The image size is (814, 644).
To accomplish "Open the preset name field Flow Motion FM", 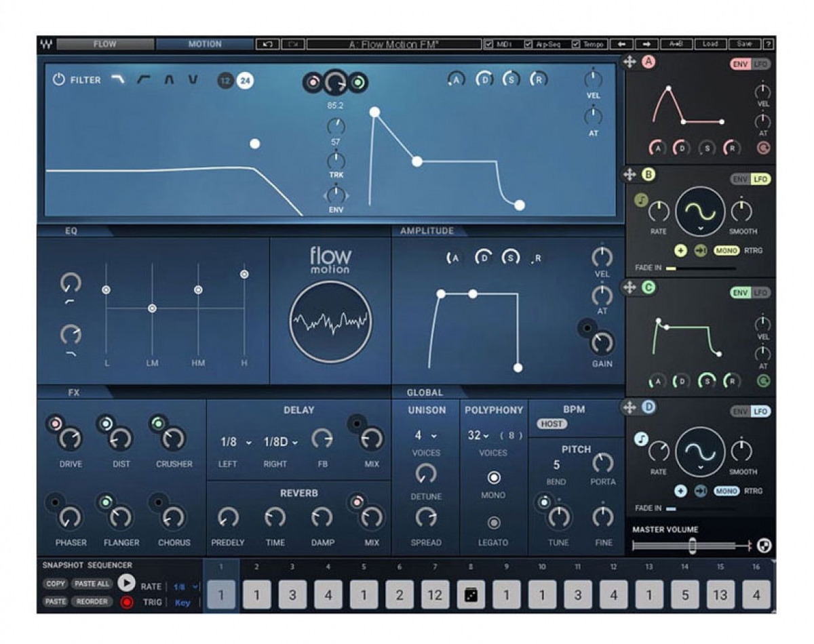I will pos(393,45).
